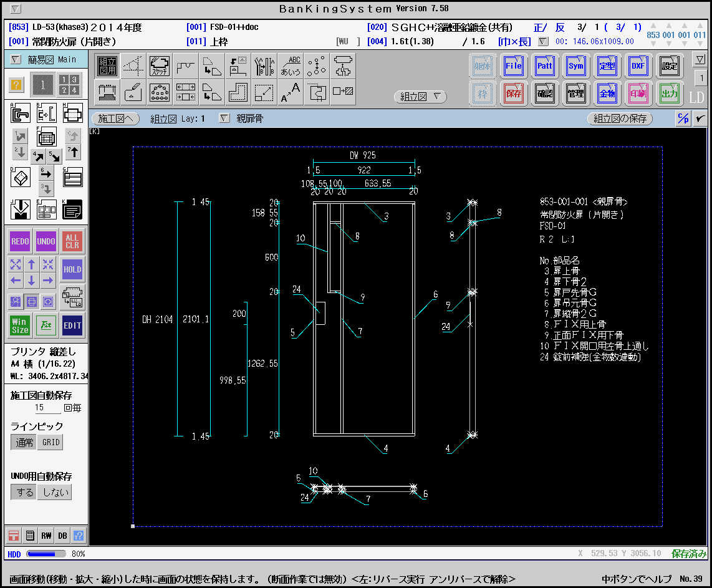The height and width of the screenshot is (588, 712).
Task: Open the 設定 settings icon
Action: tap(670, 66)
